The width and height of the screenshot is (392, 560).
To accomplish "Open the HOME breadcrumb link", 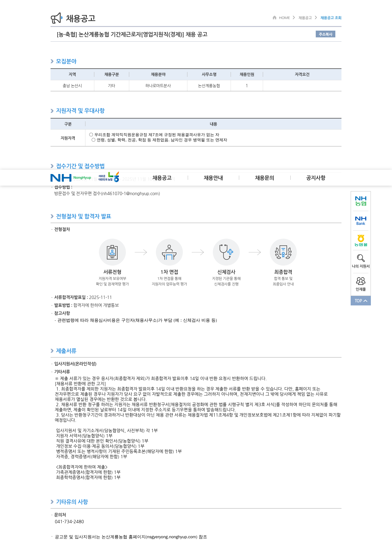I will pyautogui.click(x=284, y=18).
